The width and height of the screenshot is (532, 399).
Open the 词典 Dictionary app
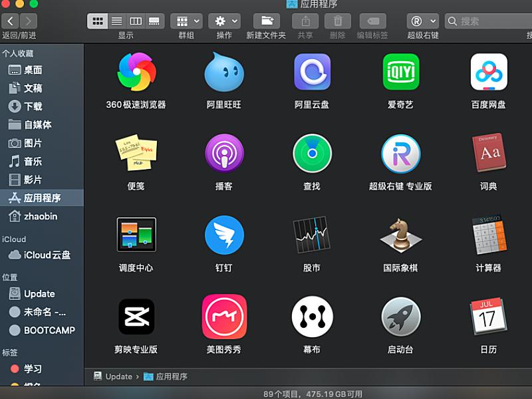[x=489, y=153]
